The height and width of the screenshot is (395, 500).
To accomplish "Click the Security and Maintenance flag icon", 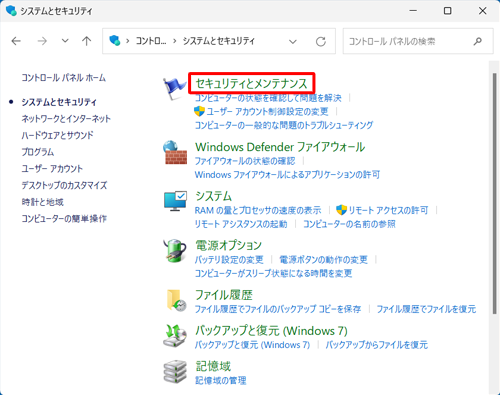I will [x=175, y=88].
